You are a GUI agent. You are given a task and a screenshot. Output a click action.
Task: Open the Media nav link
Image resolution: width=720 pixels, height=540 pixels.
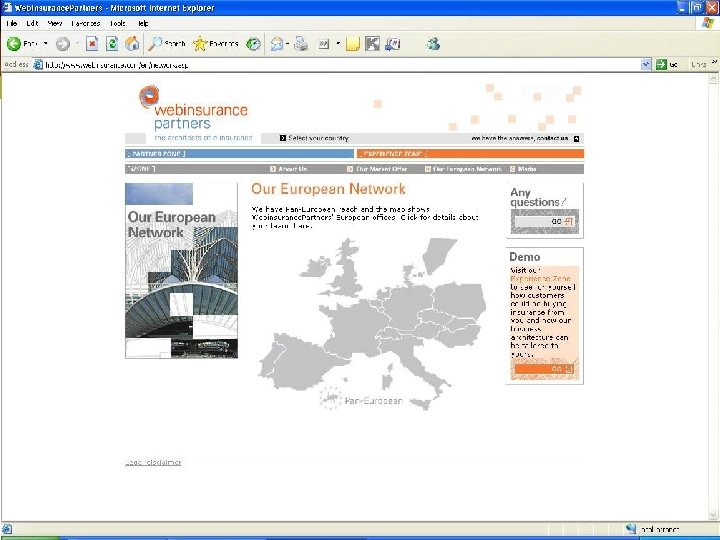[x=523, y=169]
